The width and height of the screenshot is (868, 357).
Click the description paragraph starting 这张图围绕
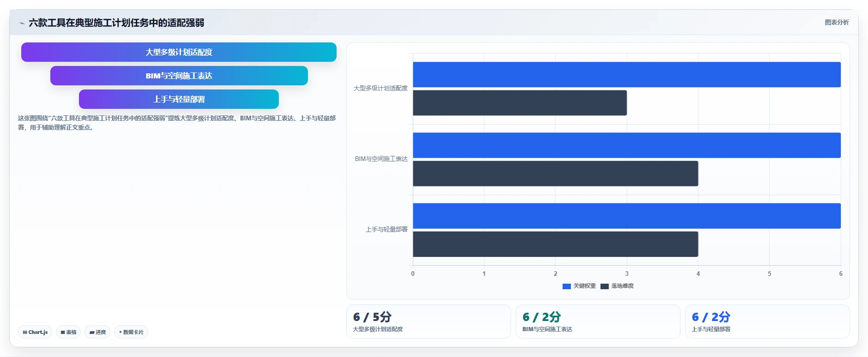[177, 123]
